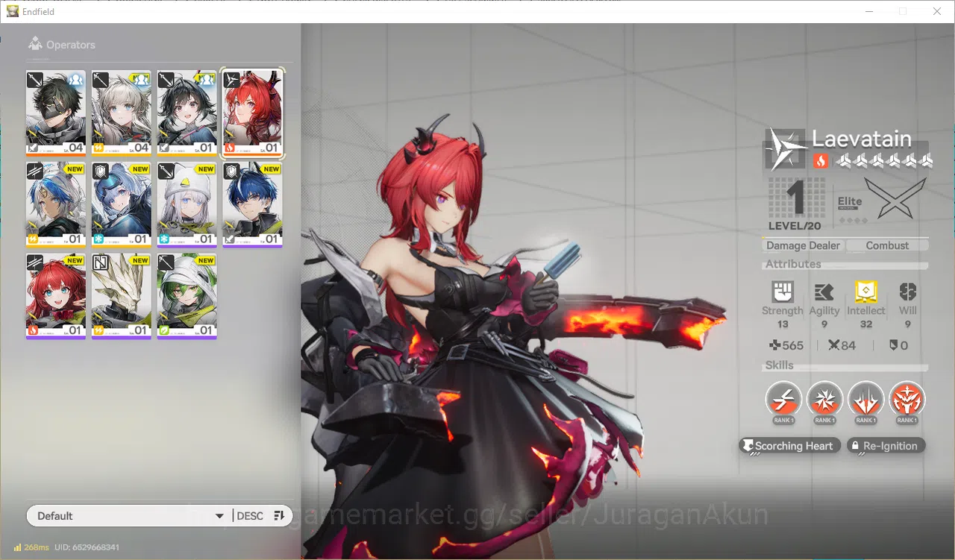
Task: Click the Elite label text
Action: point(850,201)
